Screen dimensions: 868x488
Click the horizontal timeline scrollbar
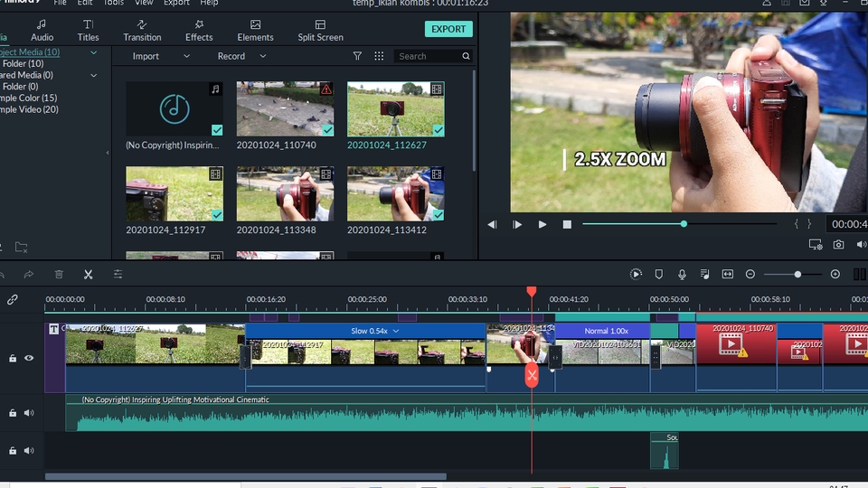246,476
